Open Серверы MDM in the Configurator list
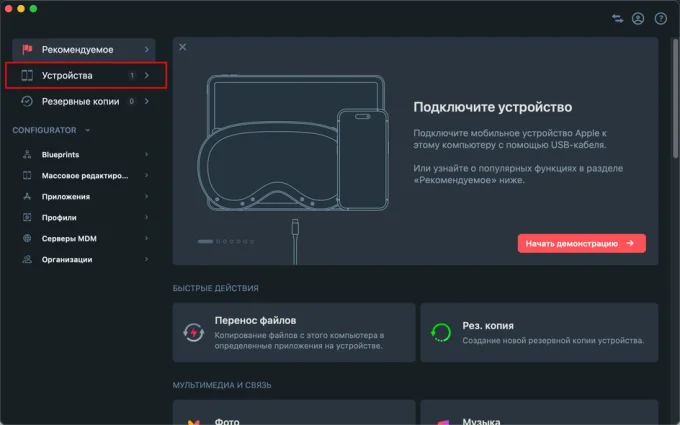Screen dimensions: 680x425 coord(84,238)
